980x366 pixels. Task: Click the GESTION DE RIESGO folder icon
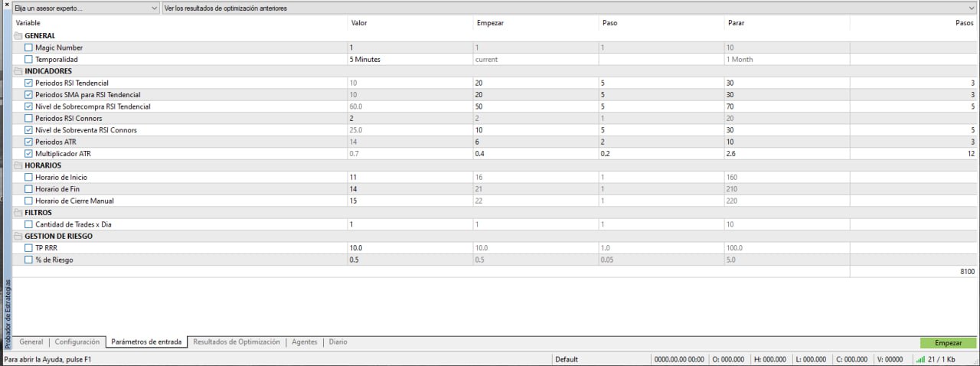click(19, 237)
